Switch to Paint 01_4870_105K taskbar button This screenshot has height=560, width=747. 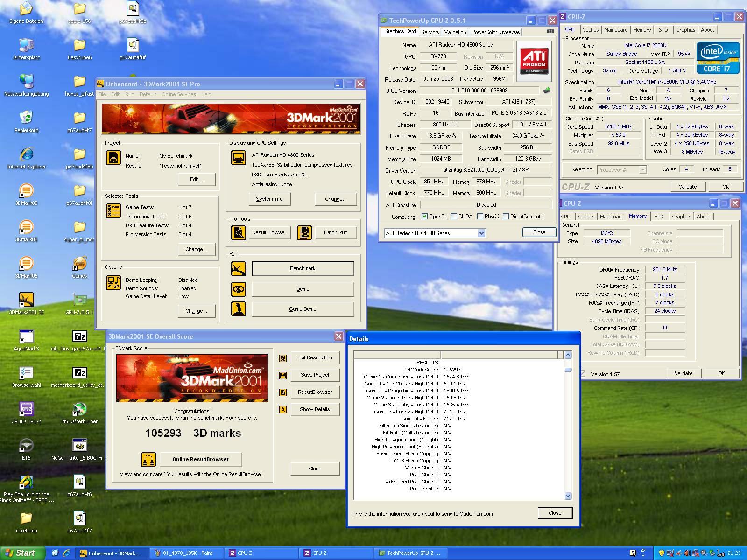click(x=186, y=553)
